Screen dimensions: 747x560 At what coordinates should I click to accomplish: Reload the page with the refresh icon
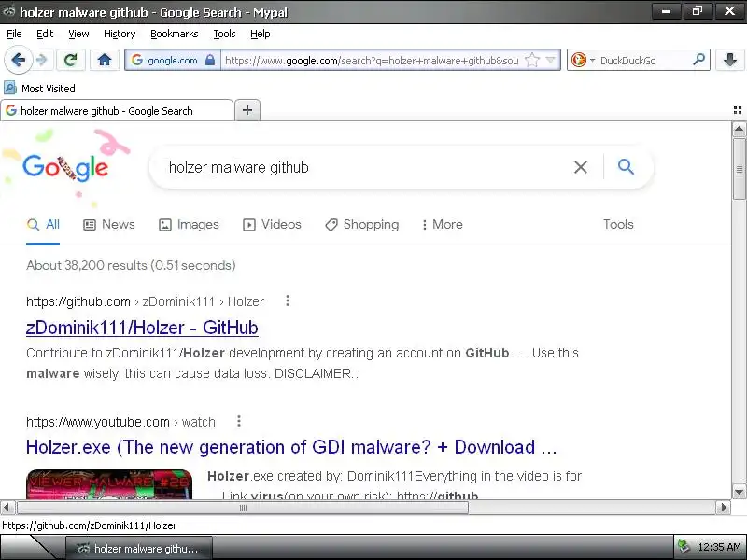click(x=71, y=60)
